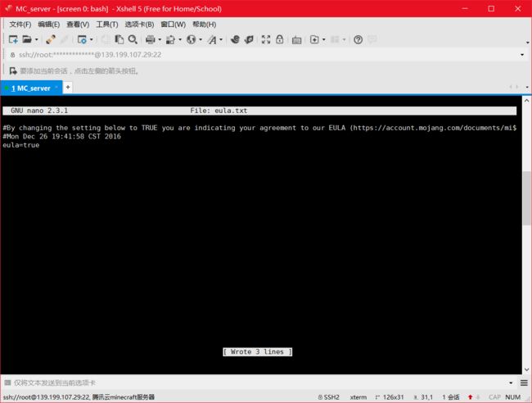Click the Help question mark icon

tap(358, 39)
